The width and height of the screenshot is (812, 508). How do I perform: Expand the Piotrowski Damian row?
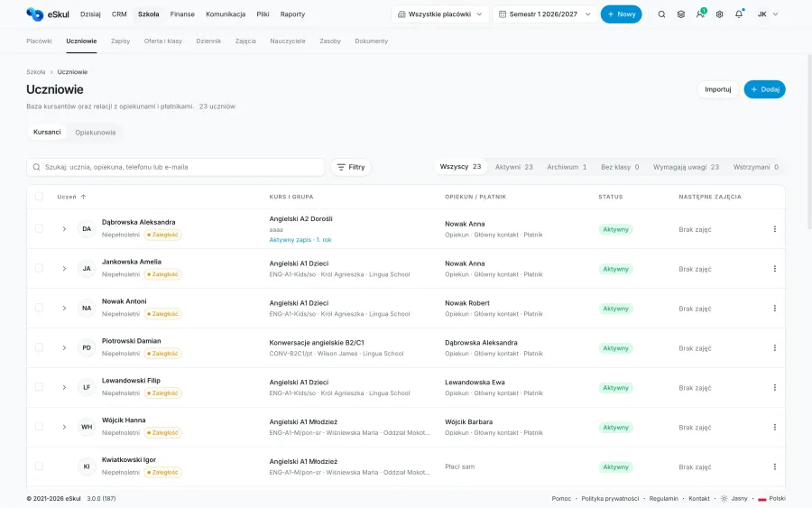(x=64, y=348)
